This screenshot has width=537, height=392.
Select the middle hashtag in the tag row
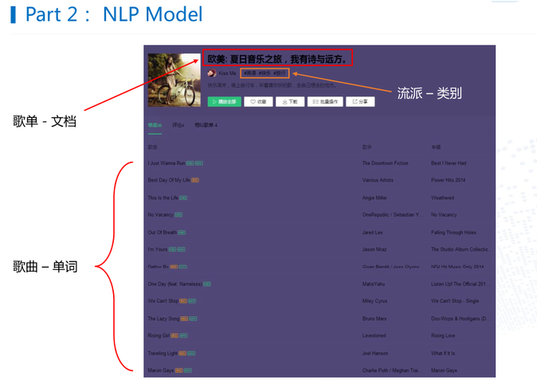tap(265, 73)
